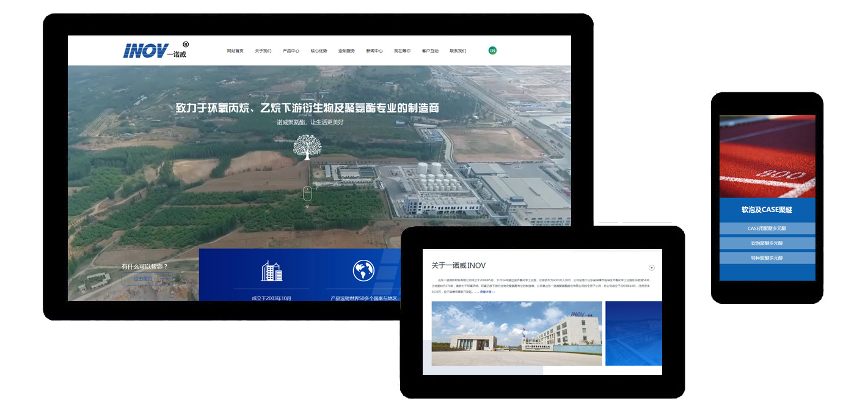Go to 关于我们 in navigation

[x=263, y=51]
